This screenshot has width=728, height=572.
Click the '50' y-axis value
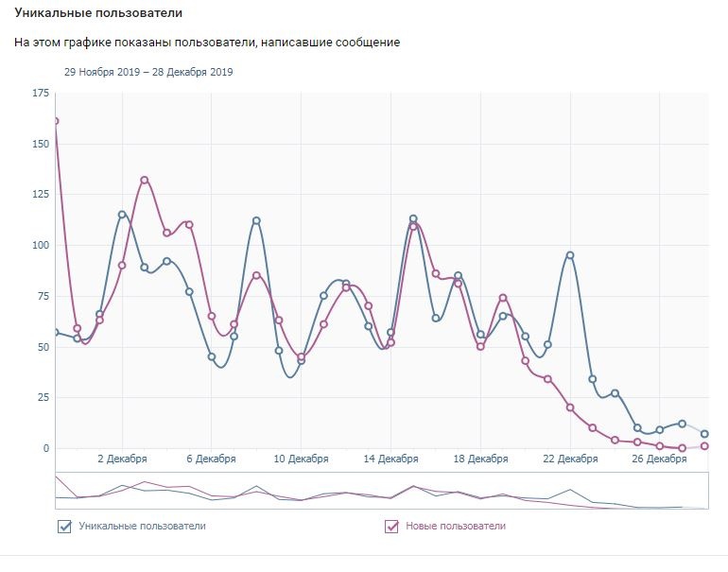coord(43,347)
